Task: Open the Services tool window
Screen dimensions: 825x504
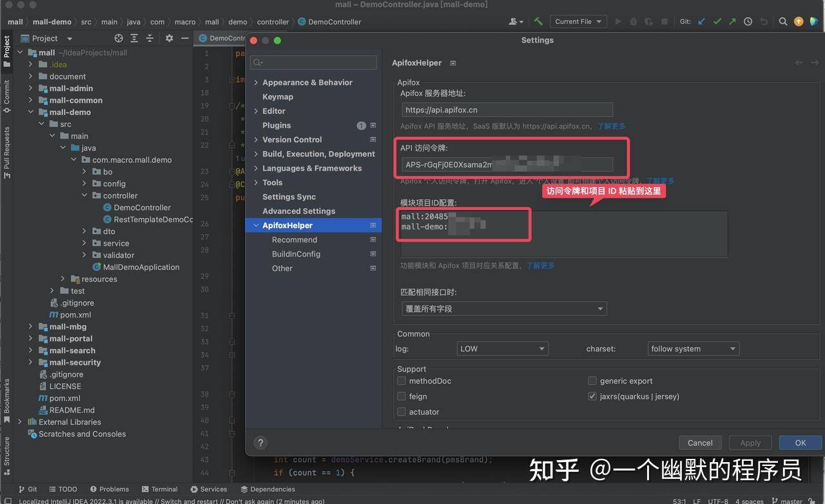Action: pos(209,489)
